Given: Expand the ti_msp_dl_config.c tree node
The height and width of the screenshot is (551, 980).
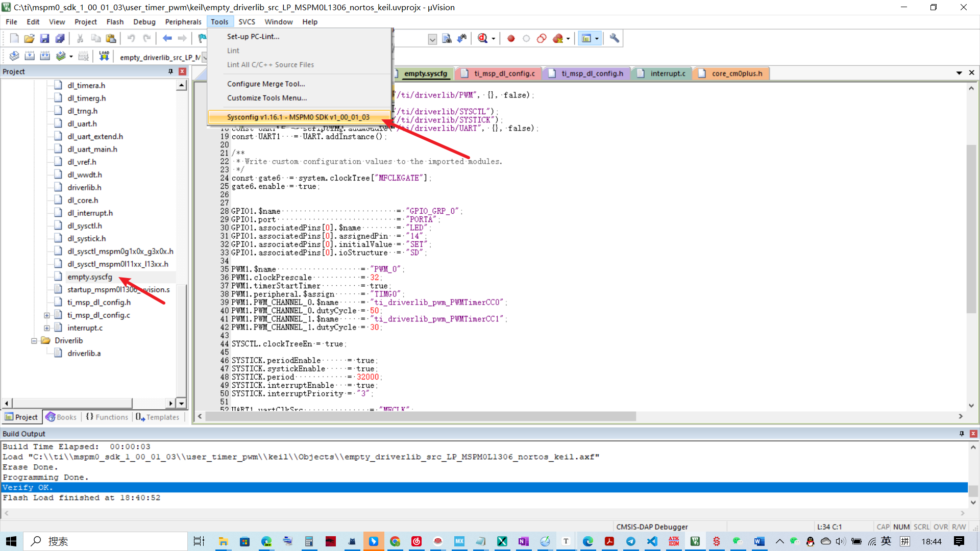Looking at the screenshot, I should [46, 315].
